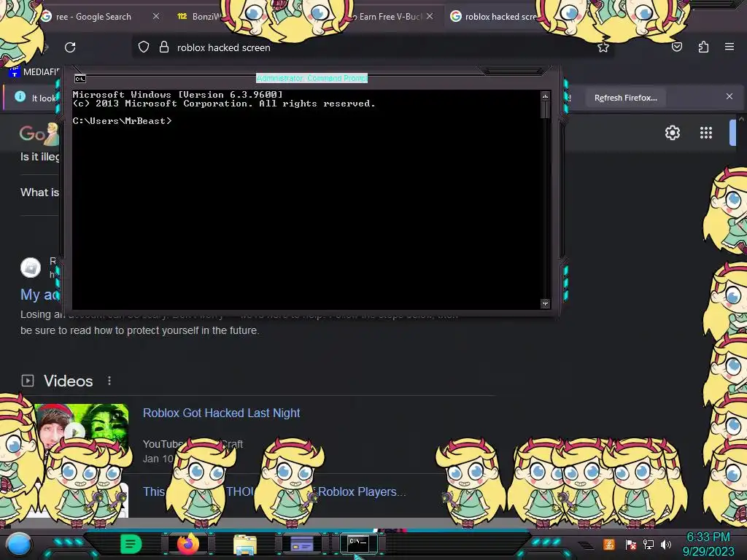Select the 'roblox hacked screen' tab
This screenshot has width=747, height=560.
click(x=495, y=17)
